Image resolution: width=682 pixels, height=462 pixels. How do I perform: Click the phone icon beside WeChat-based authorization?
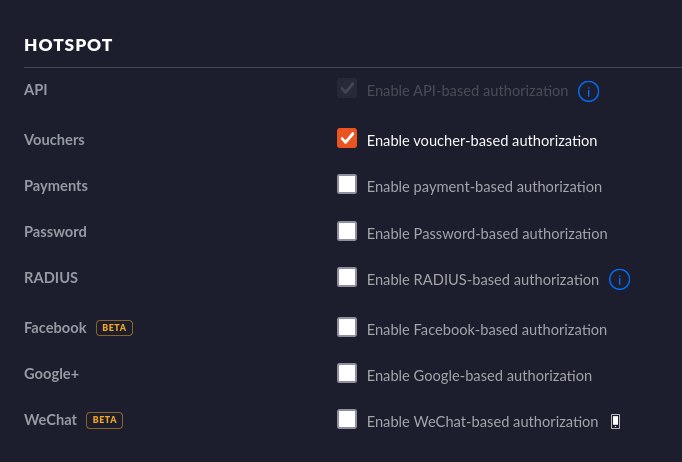coord(616,422)
